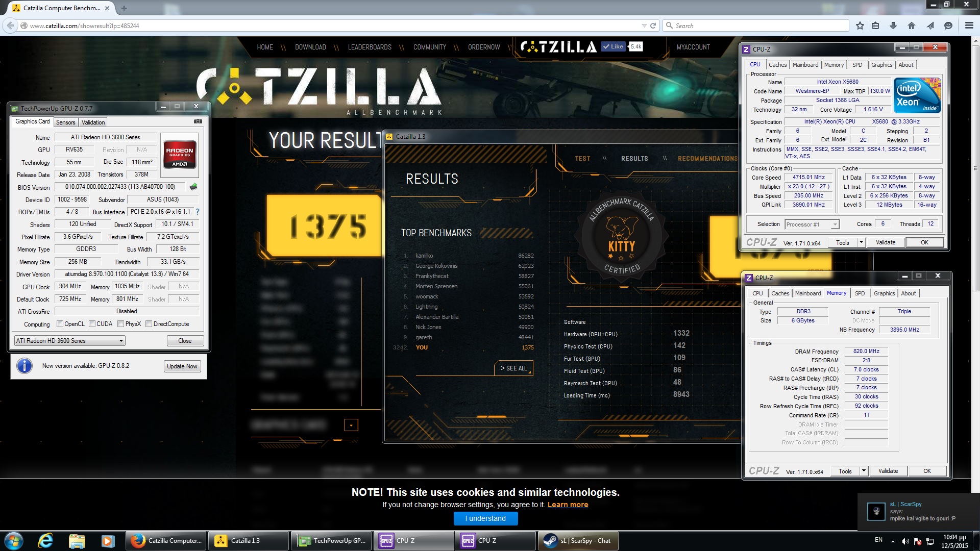Click the browser vertical scrollbar
980x551 pixels.
[975, 168]
